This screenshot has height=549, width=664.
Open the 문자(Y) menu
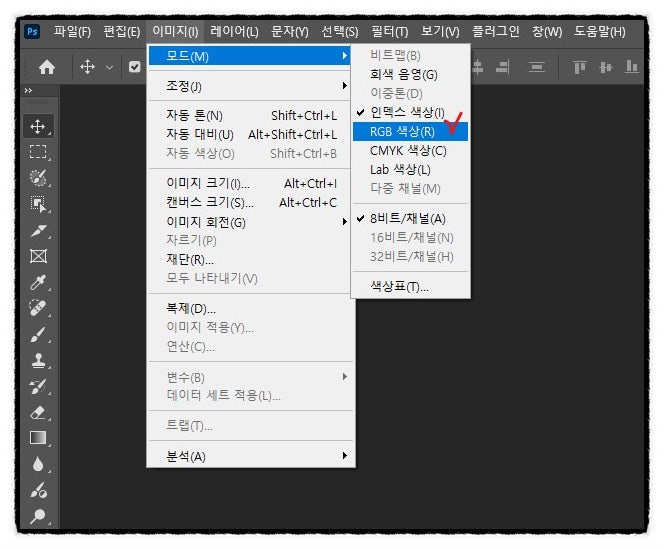[x=290, y=32]
